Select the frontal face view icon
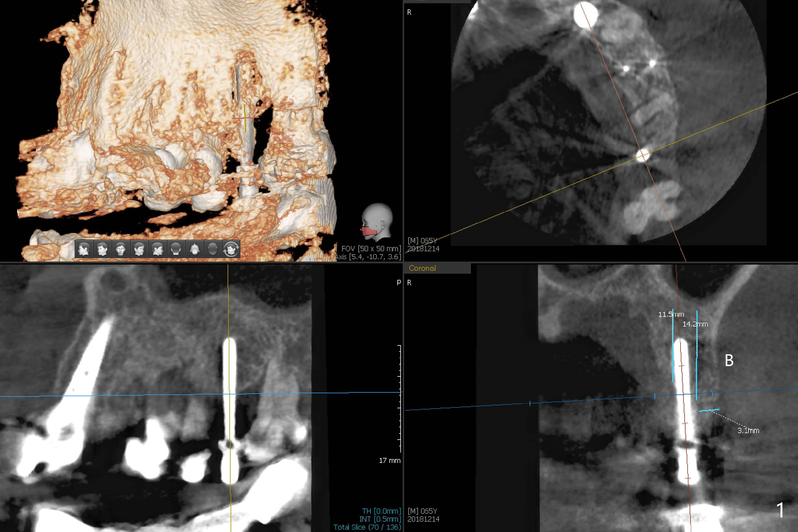 pos(120,249)
